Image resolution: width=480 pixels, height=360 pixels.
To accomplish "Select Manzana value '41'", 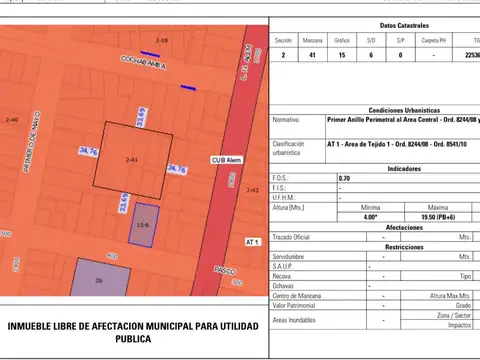I will point(312,55).
